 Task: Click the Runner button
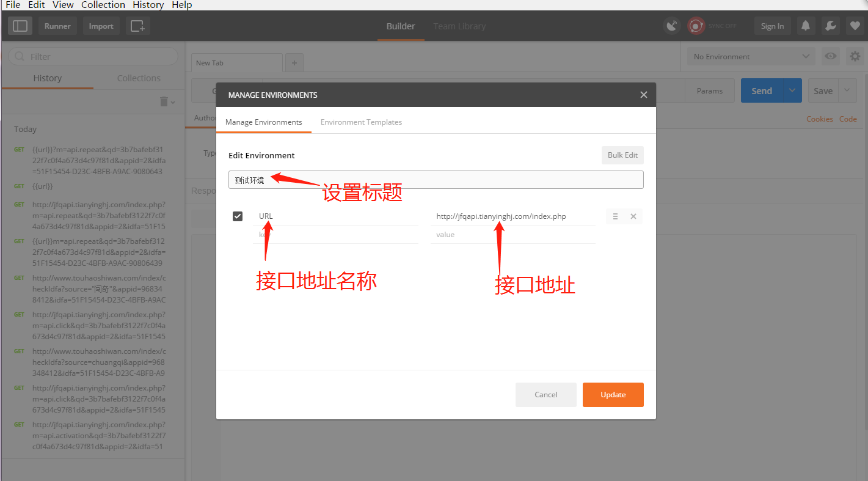[x=57, y=26]
